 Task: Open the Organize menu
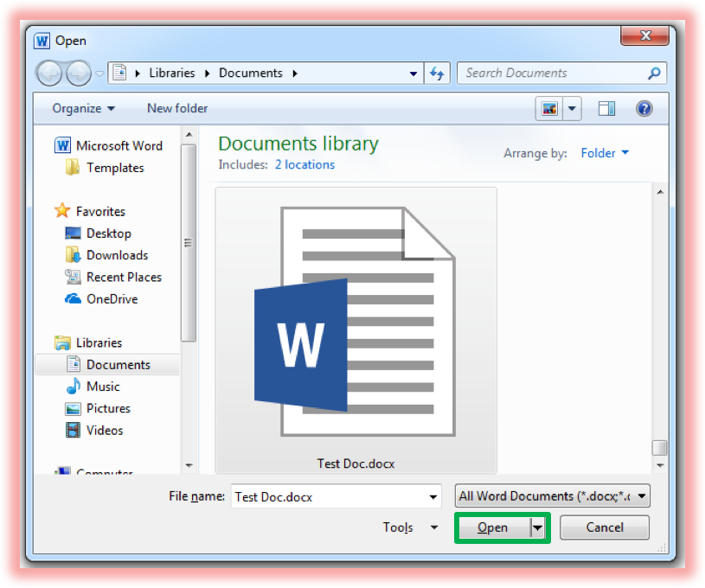[x=83, y=108]
